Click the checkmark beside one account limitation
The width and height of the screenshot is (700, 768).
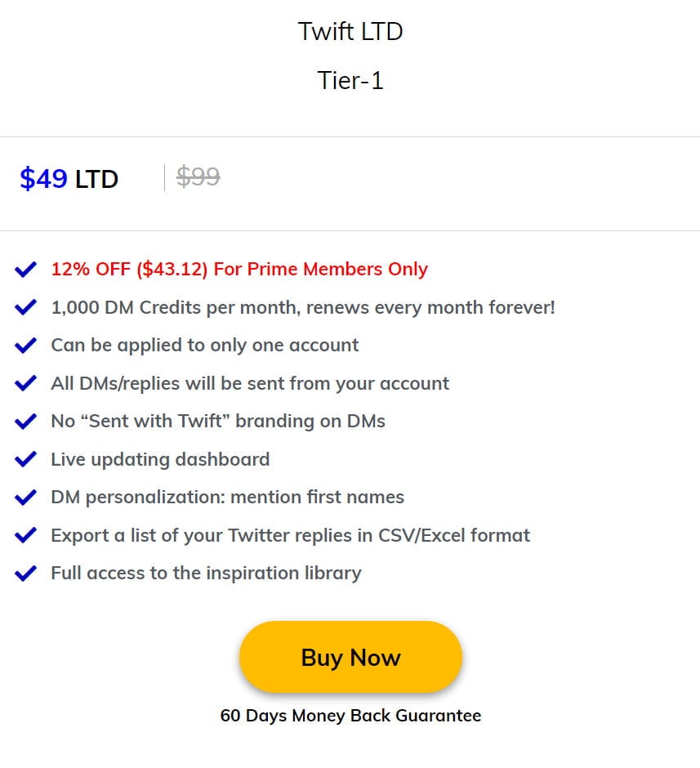25,345
